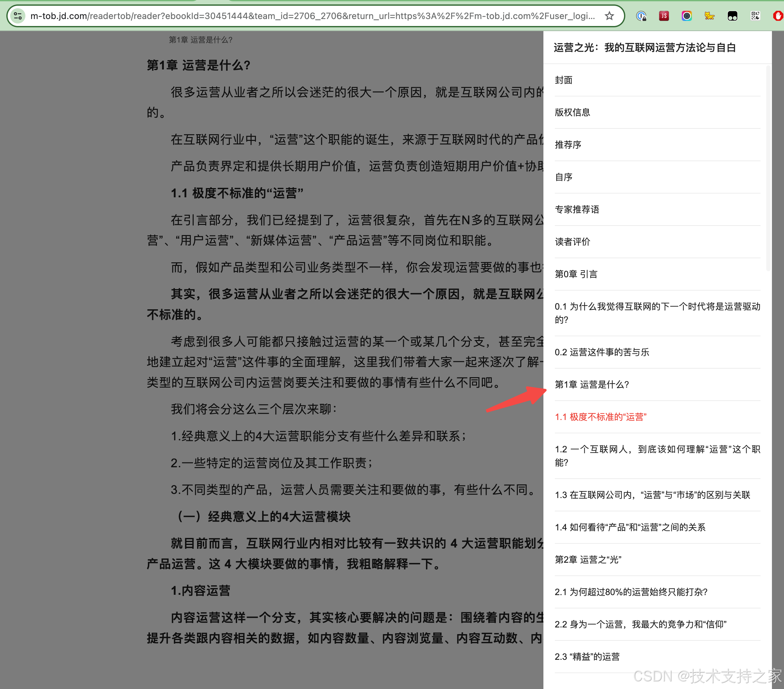Go to 第0章 引言 in table of contents

point(576,274)
